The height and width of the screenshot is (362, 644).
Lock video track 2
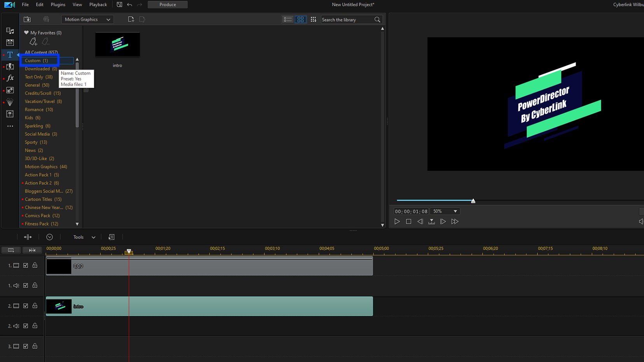[x=35, y=306]
